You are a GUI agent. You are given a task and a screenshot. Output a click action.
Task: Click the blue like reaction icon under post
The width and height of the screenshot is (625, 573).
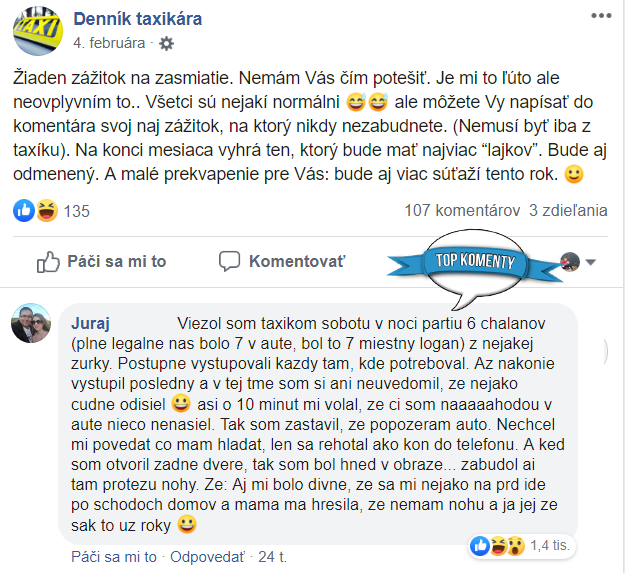(x=24, y=210)
